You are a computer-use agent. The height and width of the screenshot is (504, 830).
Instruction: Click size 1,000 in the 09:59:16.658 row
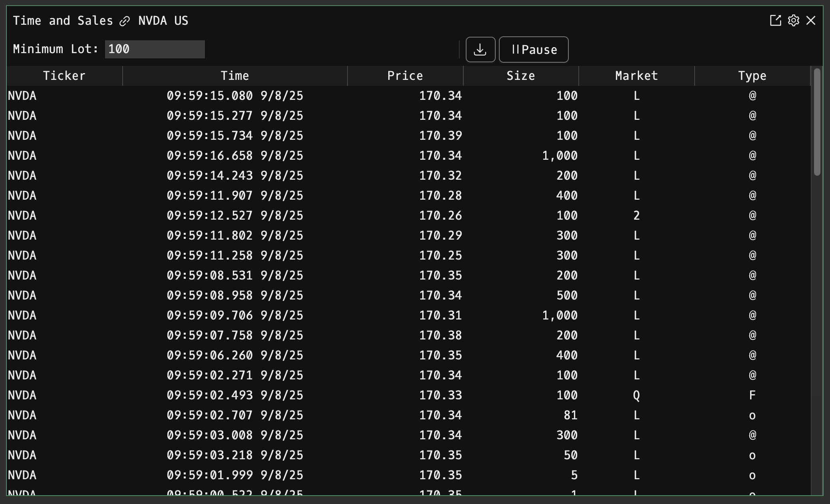(x=560, y=156)
